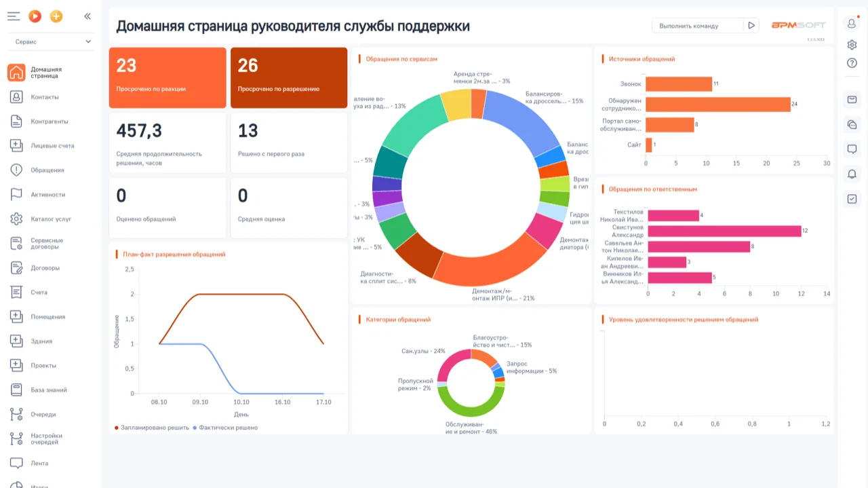868x488 pixels.
Task: Open the Просрочено по реакции tile
Action: pyautogui.click(x=167, y=77)
